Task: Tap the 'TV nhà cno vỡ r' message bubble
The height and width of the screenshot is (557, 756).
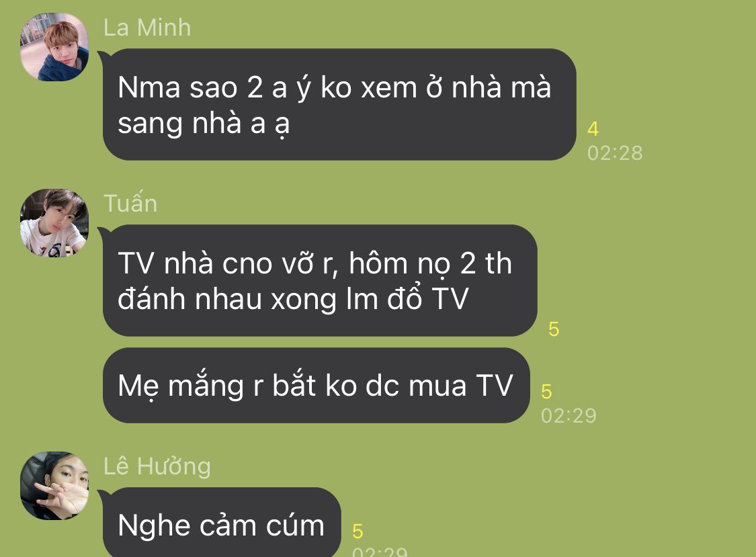Action: [x=320, y=280]
